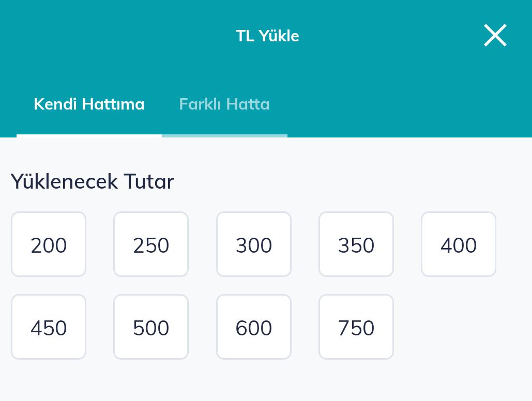Close the TL Yükle dialog
This screenshot has width=532, height=401.
coord(495,35)
